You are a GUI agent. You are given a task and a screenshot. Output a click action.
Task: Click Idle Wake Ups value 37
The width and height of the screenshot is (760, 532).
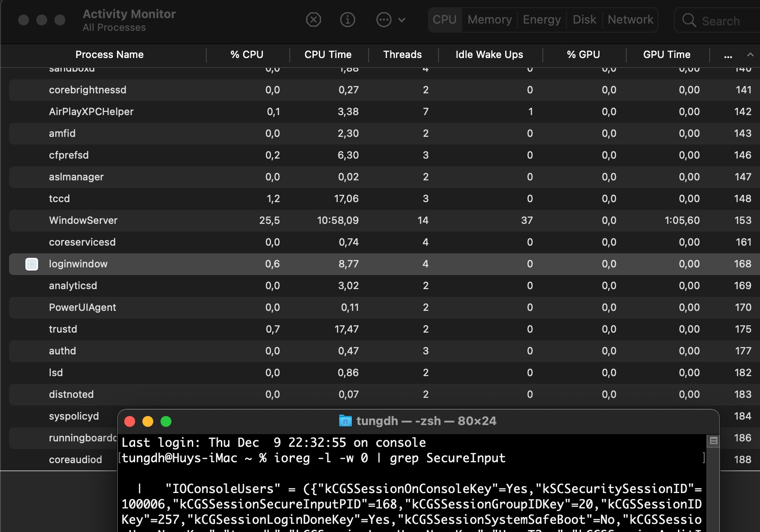[527, 220]
